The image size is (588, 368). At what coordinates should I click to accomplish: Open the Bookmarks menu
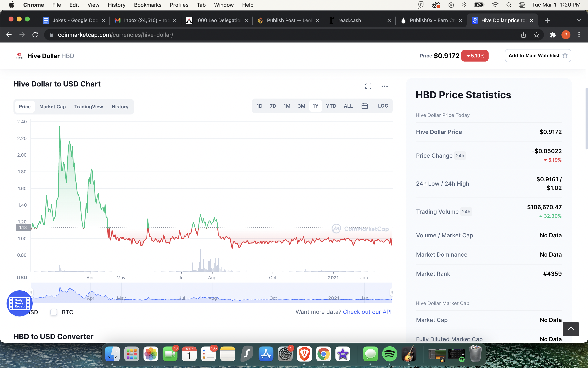tap(147, 5)
